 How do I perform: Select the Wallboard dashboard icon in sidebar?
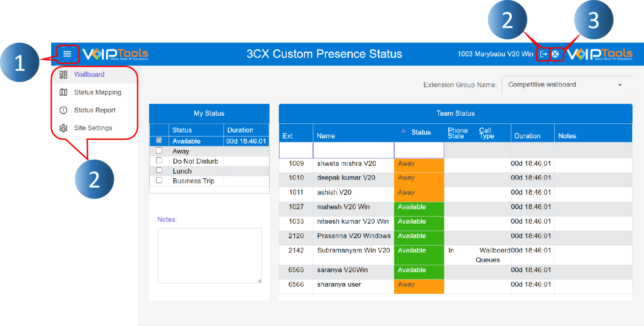[63, 74]
